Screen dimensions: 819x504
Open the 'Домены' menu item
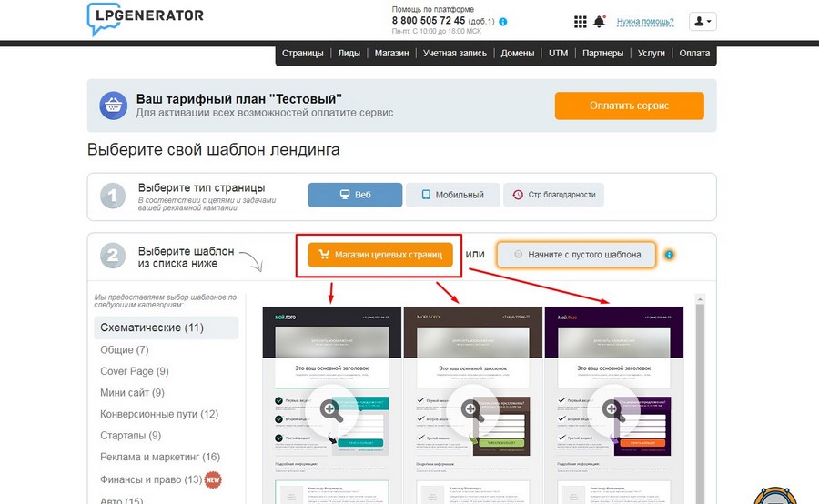(x=518, y=54)
